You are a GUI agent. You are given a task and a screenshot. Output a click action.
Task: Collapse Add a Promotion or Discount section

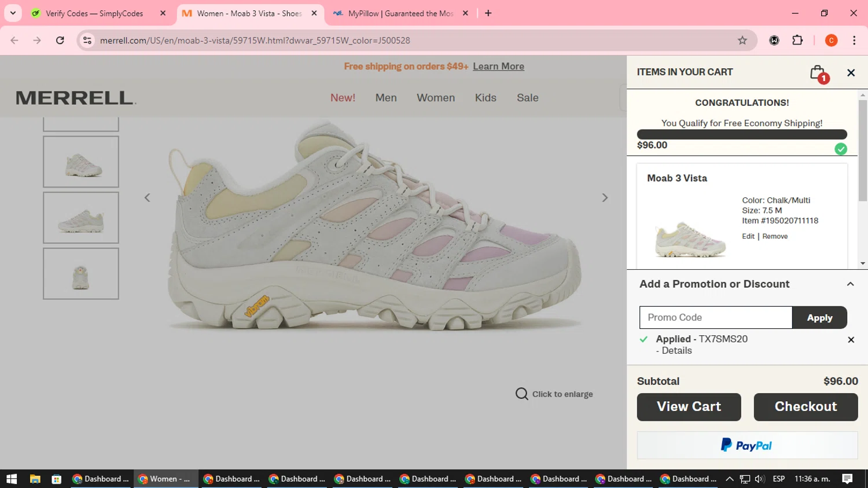[850, 284]
